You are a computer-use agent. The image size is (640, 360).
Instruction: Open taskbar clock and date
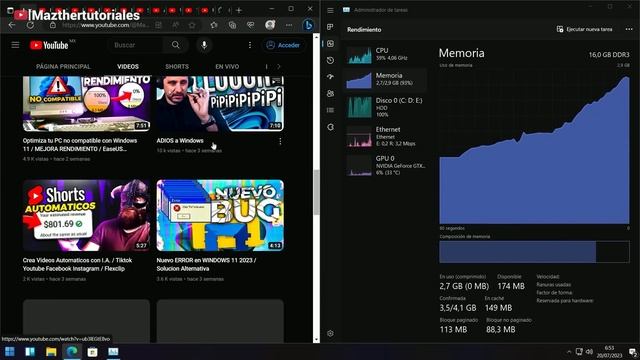[609, 351]
